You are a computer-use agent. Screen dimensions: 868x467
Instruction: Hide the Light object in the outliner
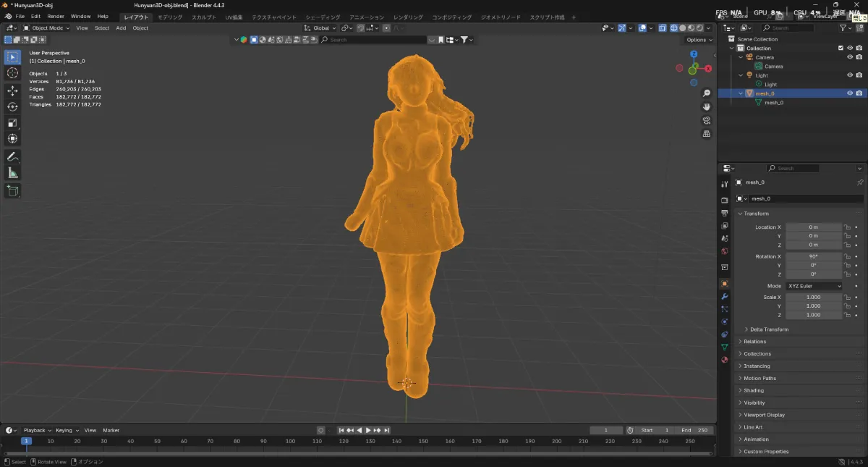[849, 75]
